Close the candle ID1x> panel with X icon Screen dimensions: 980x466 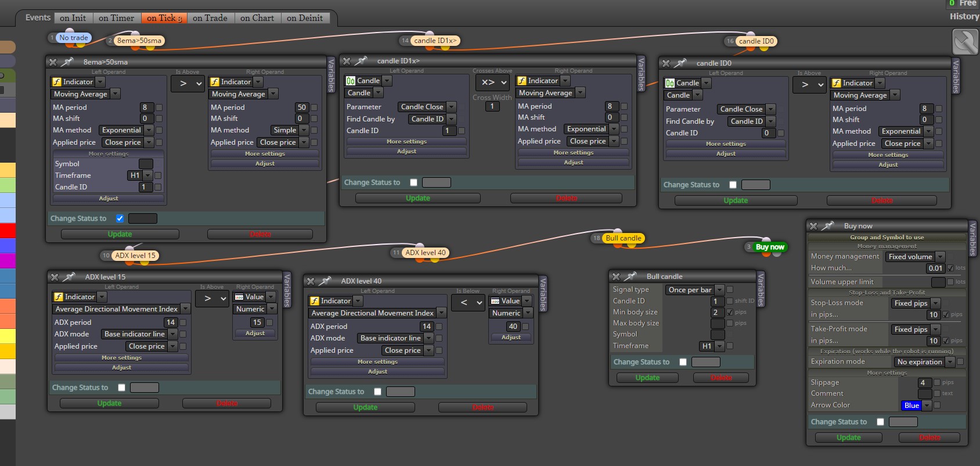click(x=347, y=60)
